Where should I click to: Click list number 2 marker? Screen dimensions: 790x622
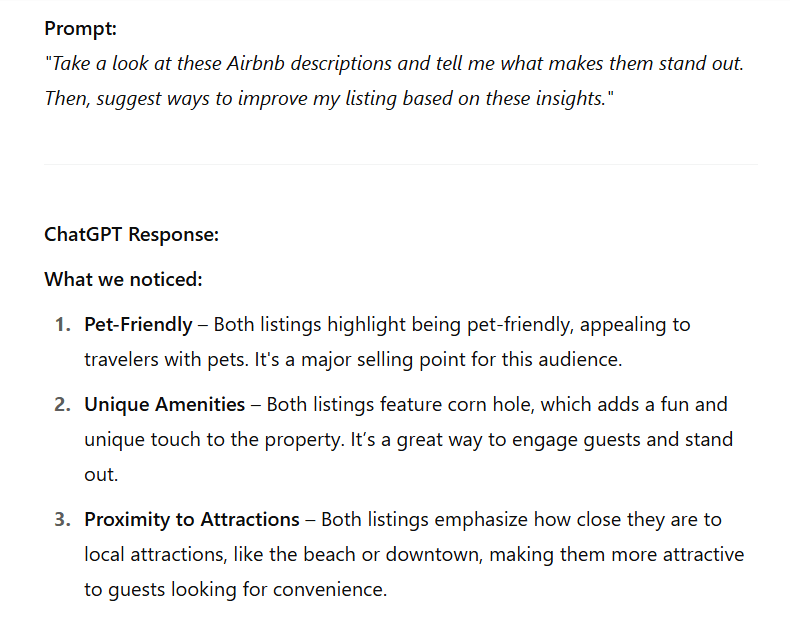click(x=63, y=404)
